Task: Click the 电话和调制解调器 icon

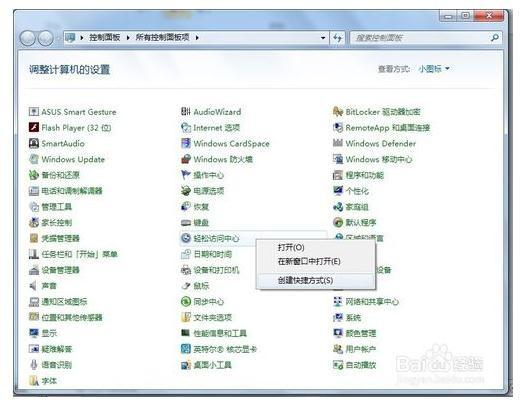Action: click(x=34, y=191)
